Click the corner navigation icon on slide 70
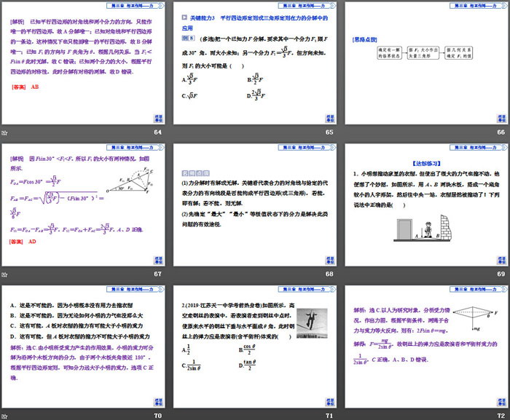Image resolution: width=510 pixels, height=420 pixels. click(x=159, y=402)
